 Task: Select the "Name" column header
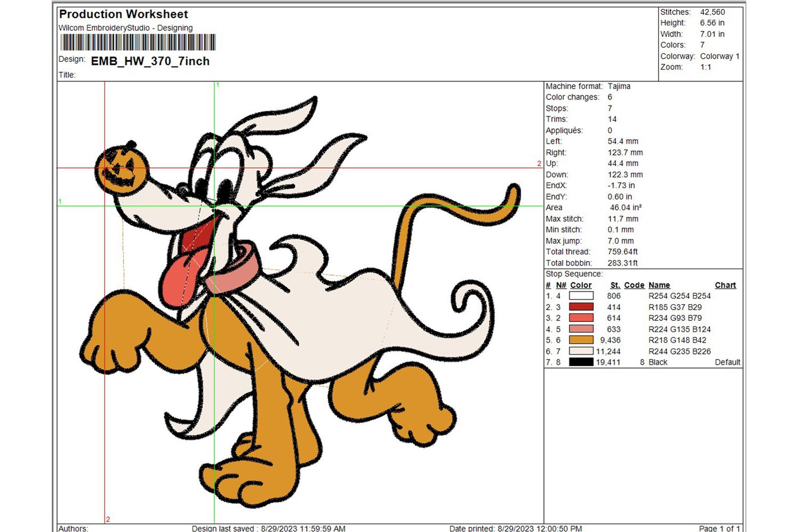659,285
